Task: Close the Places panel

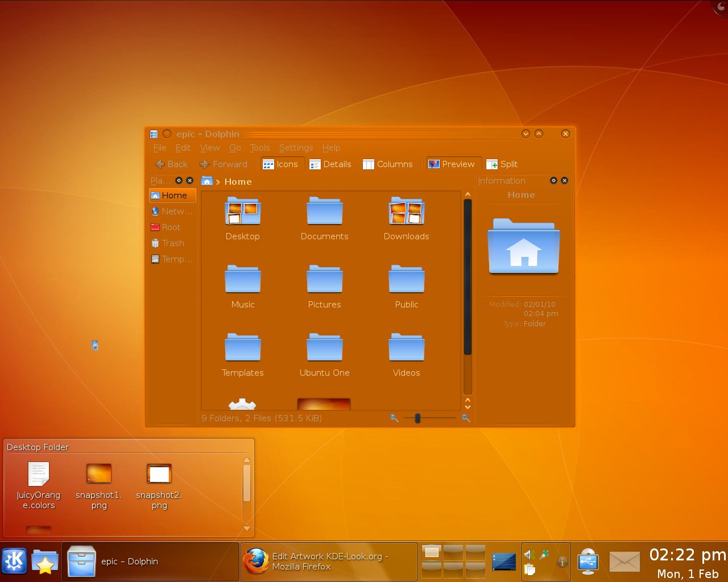Action: pos(190,181)
